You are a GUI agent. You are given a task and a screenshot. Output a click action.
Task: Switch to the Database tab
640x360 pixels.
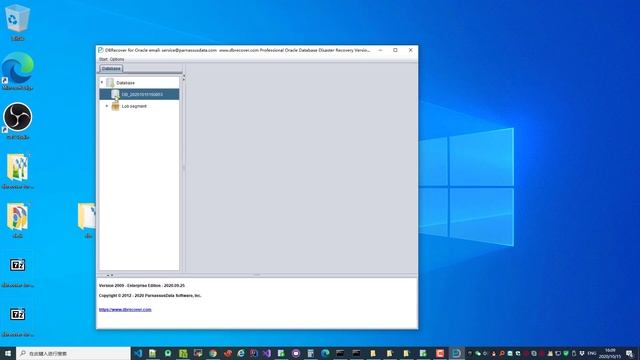point(111,69)
